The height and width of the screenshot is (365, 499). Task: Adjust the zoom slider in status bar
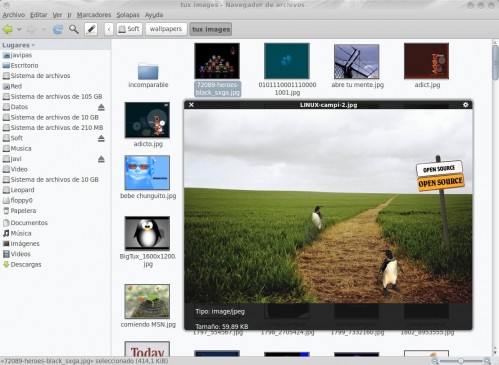[x=461, y=361]
